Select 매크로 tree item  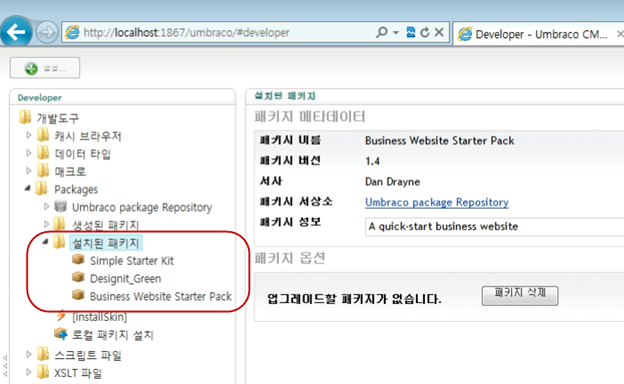tap(70, 172)
